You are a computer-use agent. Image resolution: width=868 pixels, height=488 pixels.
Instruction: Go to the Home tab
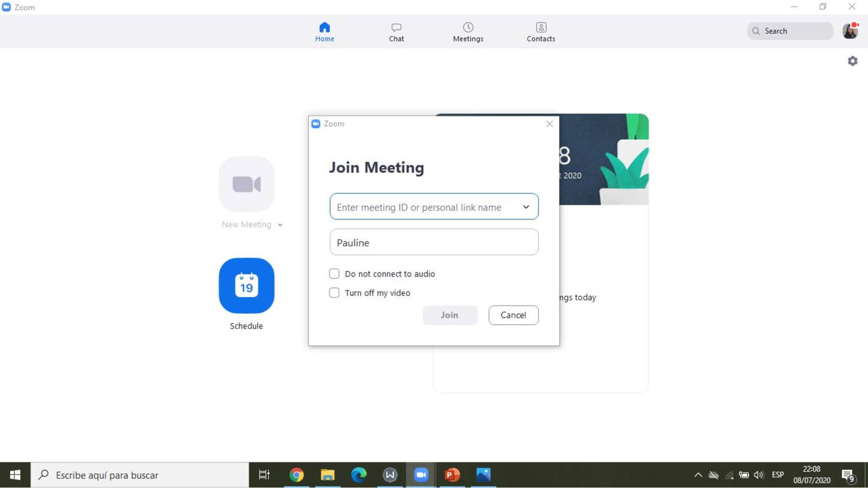325,32
